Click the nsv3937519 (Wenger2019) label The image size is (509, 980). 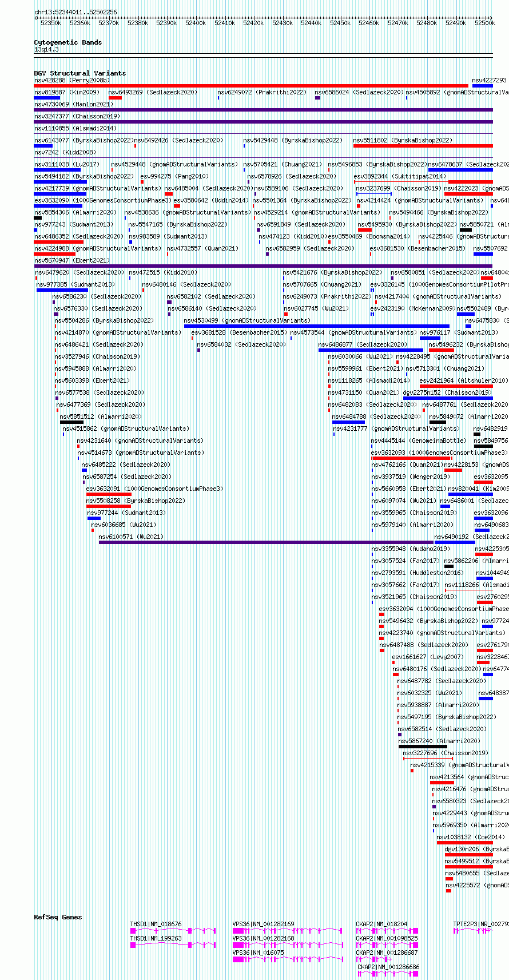411,477
